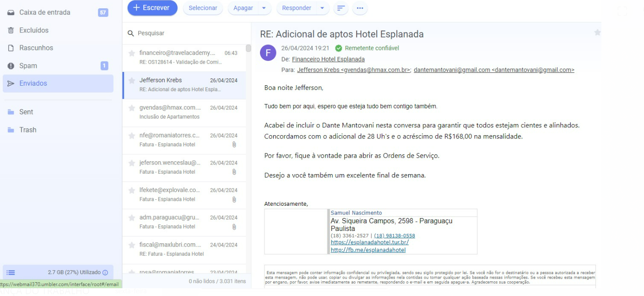This screenshot has width=644, height=296.
Task: Click the Pesquisar search field
Action: tap(188, 33)
